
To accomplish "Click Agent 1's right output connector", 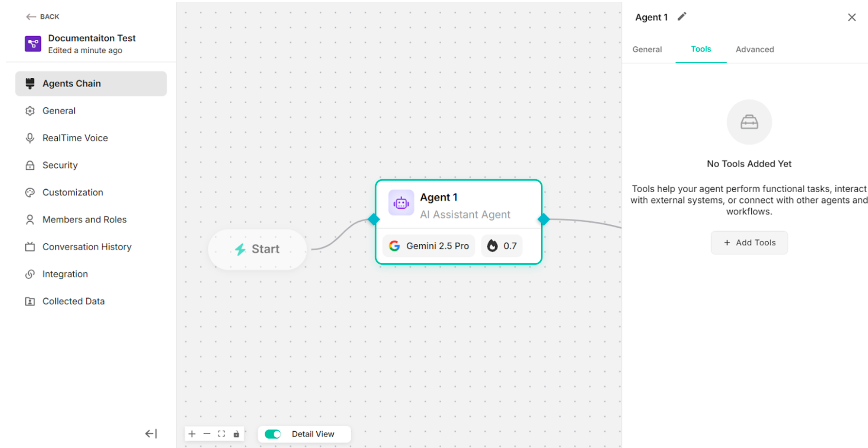I will [x=543, y=219].
